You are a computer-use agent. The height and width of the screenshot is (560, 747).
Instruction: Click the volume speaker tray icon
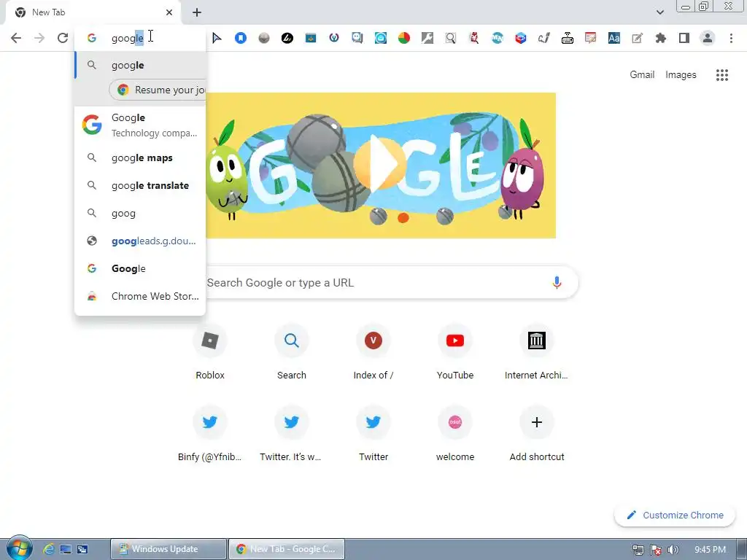pos(673,550)
